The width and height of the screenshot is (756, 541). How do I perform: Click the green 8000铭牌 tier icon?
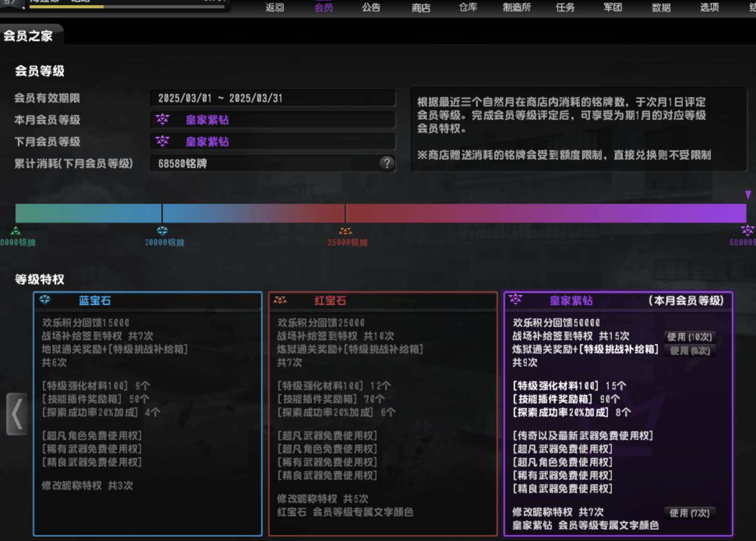16,231
